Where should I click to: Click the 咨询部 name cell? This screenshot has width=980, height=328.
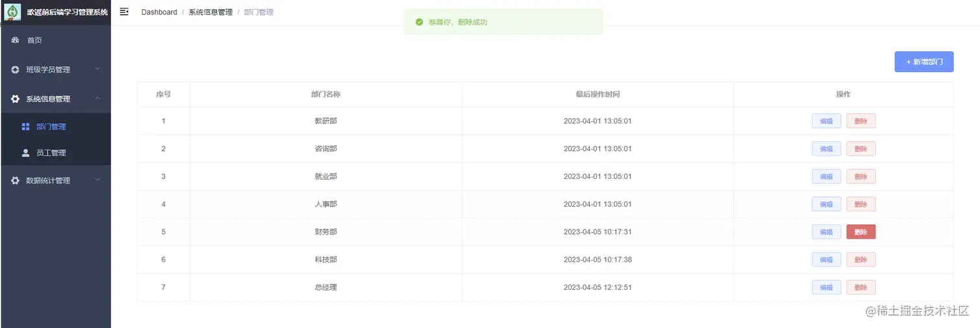click(x=325, y=148)
